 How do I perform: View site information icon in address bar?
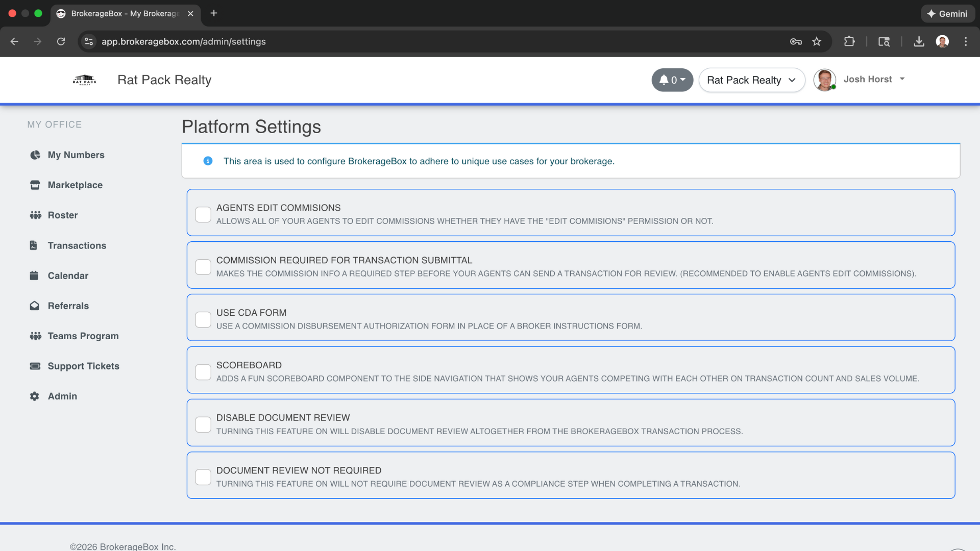89,41
